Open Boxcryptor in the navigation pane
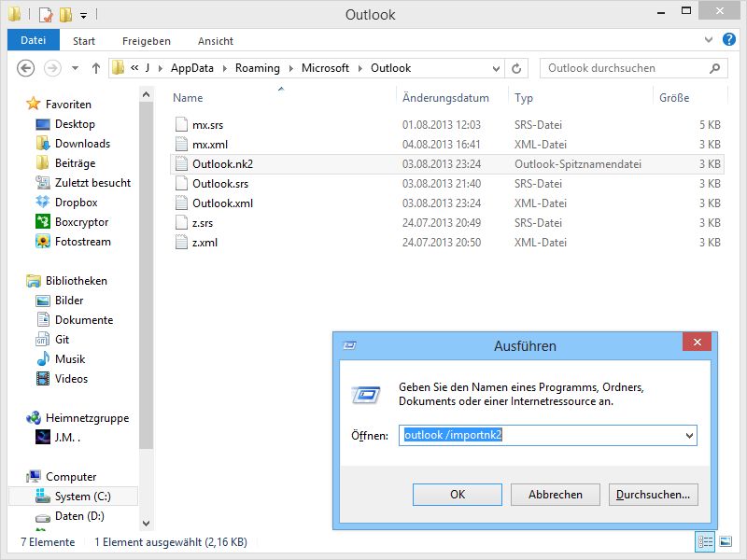The image size is (747, 560). point(81,222)
